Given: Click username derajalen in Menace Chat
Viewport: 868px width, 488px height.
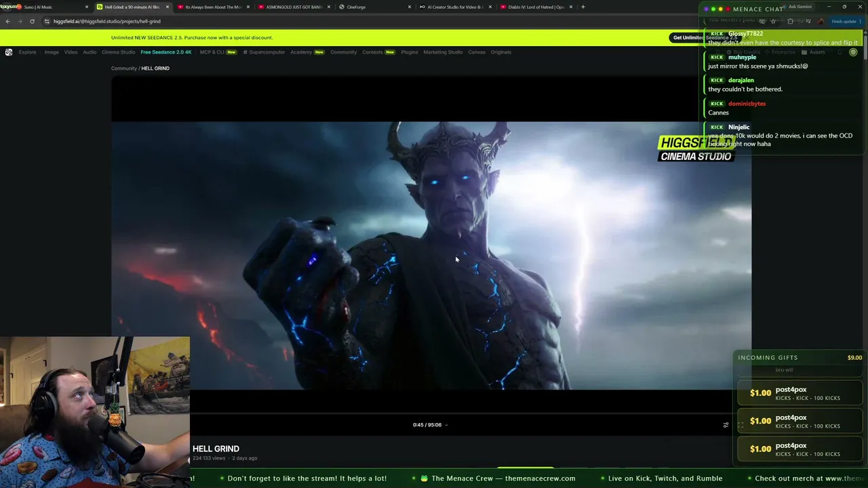Looking at the screenshot, I should pos(741,81).
